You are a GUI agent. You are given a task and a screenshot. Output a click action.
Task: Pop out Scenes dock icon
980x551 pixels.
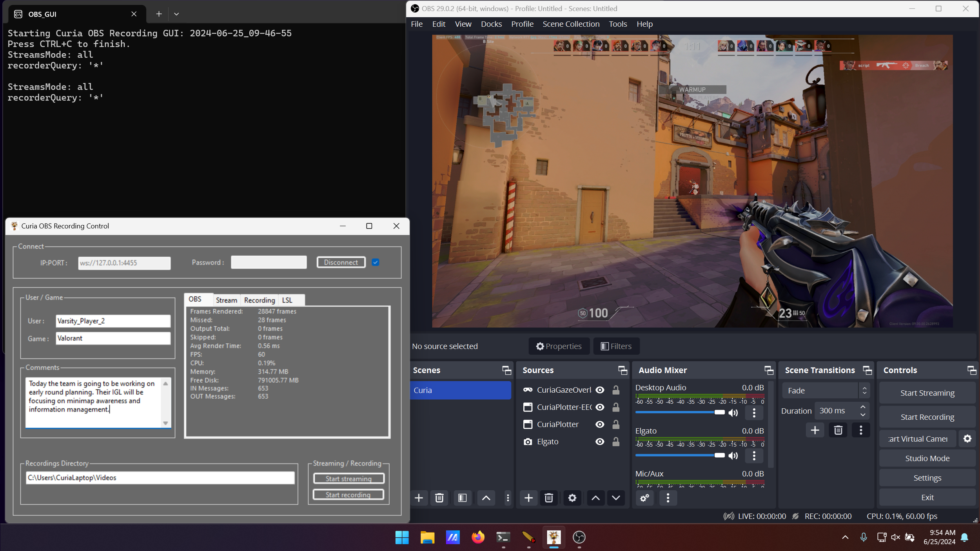click(x=506, y=370)
